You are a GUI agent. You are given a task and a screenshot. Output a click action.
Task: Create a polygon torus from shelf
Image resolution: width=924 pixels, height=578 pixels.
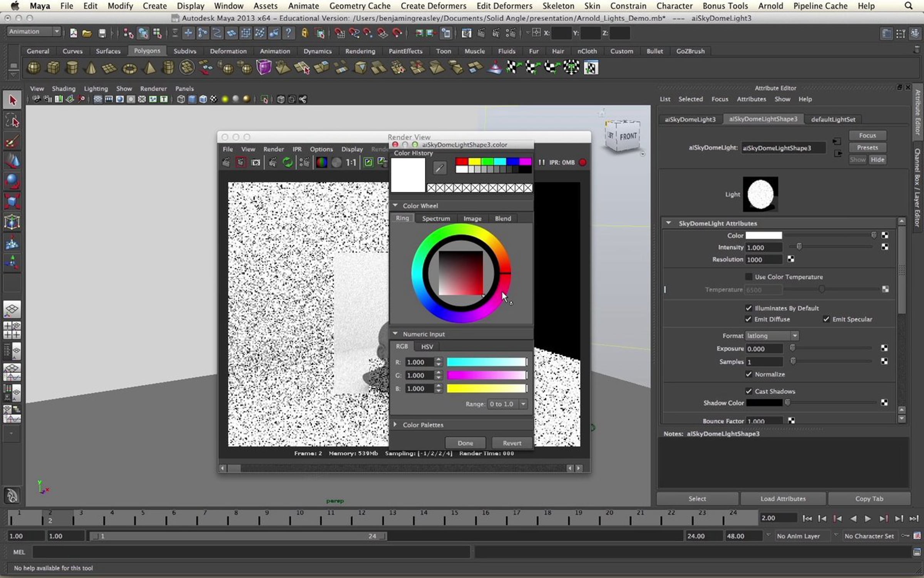[x=129, y=69]
